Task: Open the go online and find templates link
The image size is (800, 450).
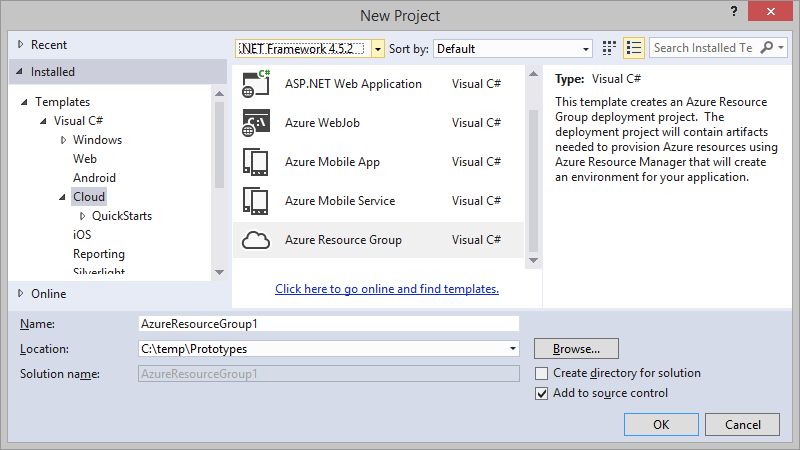Action: coord(387,289)
